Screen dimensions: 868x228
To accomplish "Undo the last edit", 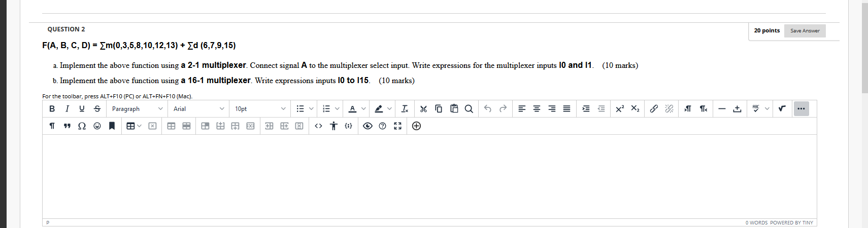I will coord(488,108).
